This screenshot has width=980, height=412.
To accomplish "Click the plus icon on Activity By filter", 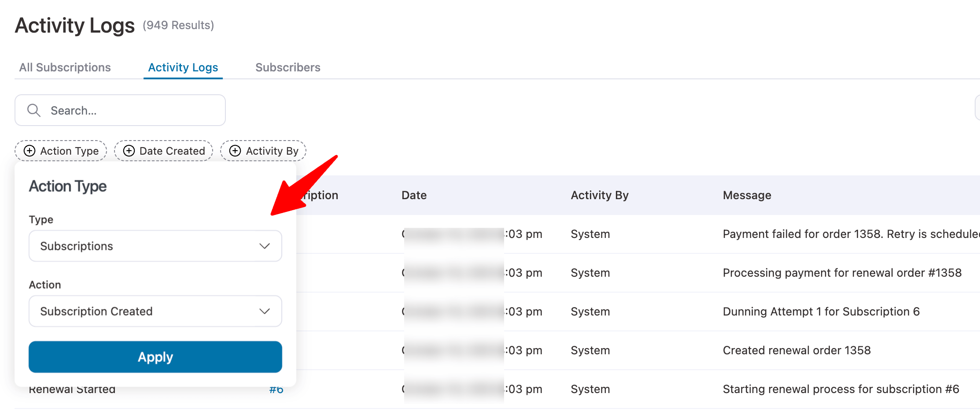I will point(235,151).
